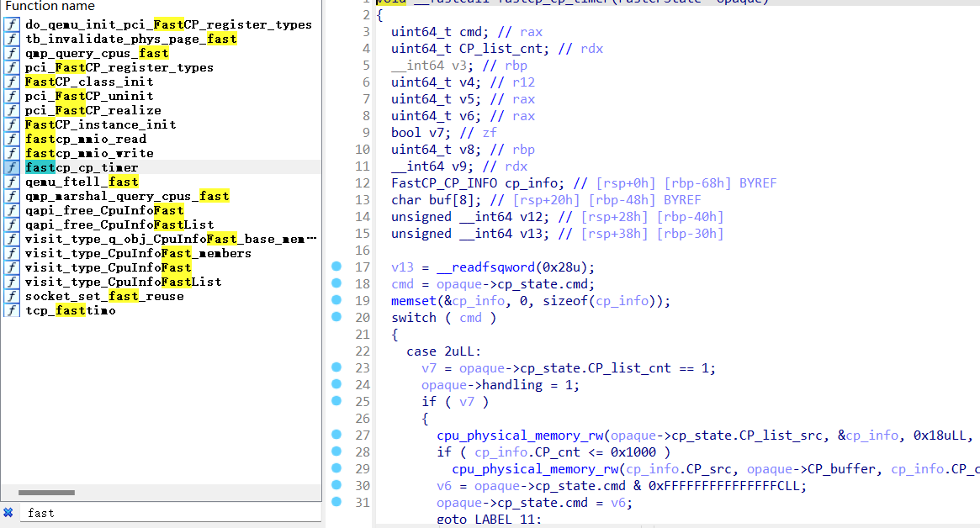Select pci_FastCP_uninit function entry

[89, 96]
